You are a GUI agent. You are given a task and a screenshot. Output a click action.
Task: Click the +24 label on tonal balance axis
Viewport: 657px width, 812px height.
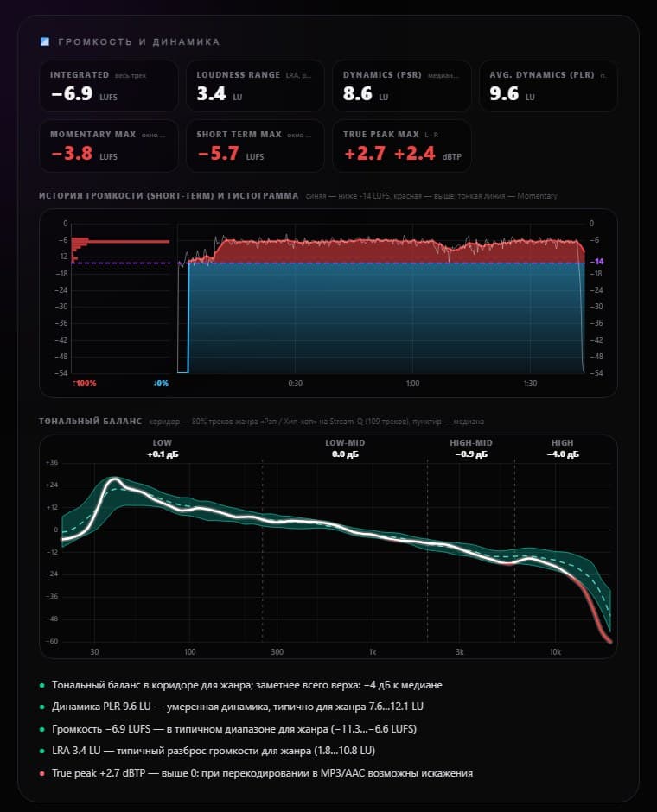pos(52,485)
